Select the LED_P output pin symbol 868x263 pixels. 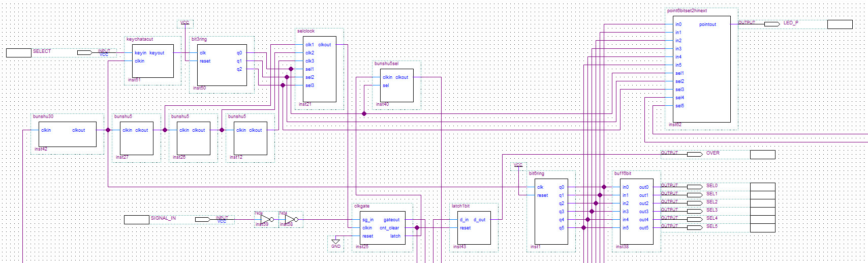point(771,24)
